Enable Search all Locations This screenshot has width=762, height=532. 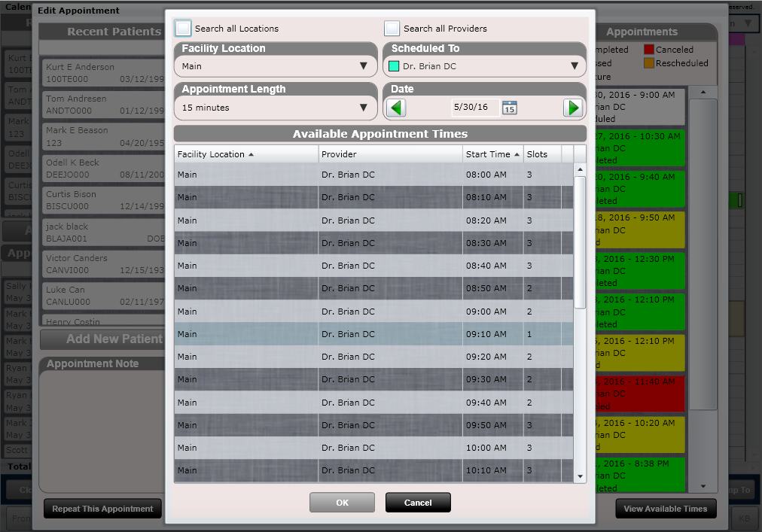coord(182,27)
